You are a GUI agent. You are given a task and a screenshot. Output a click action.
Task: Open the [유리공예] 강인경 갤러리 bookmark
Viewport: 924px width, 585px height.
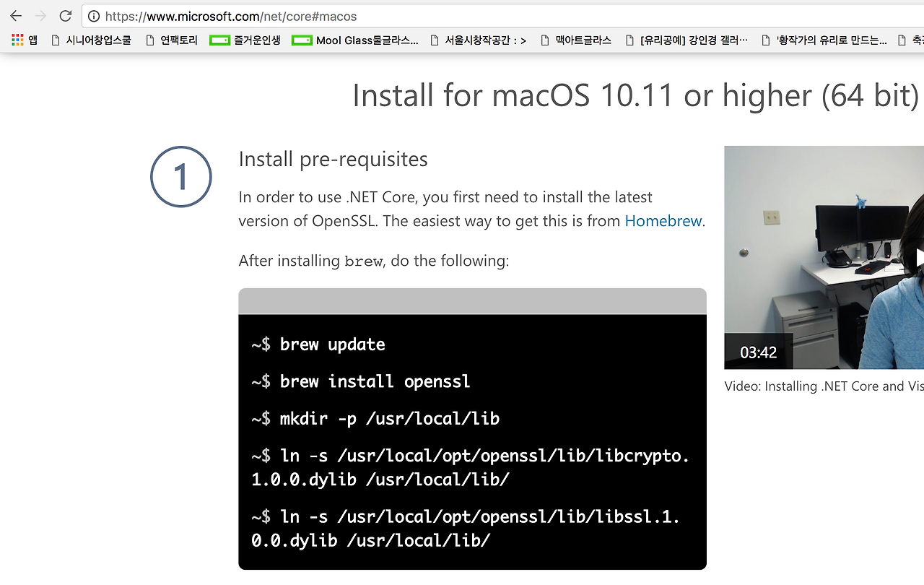coord(687,40)
